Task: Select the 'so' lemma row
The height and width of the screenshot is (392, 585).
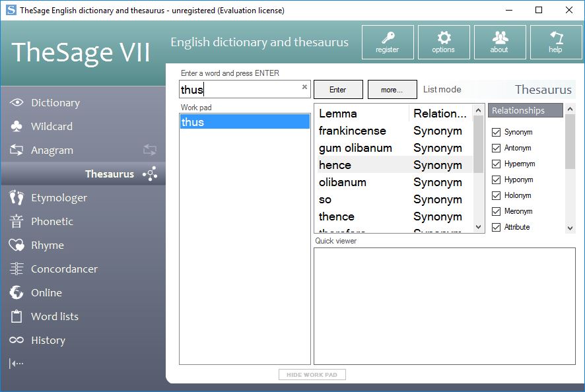Action: (394, 199)
